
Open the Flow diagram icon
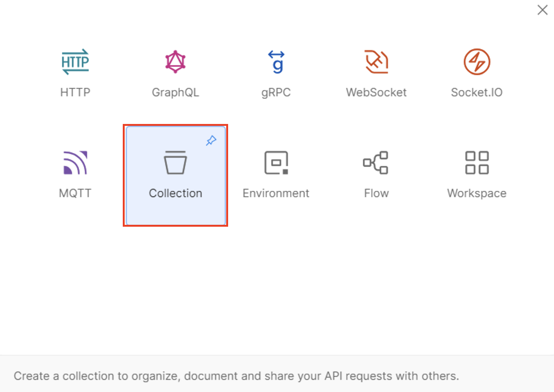[x=376, y=163]
